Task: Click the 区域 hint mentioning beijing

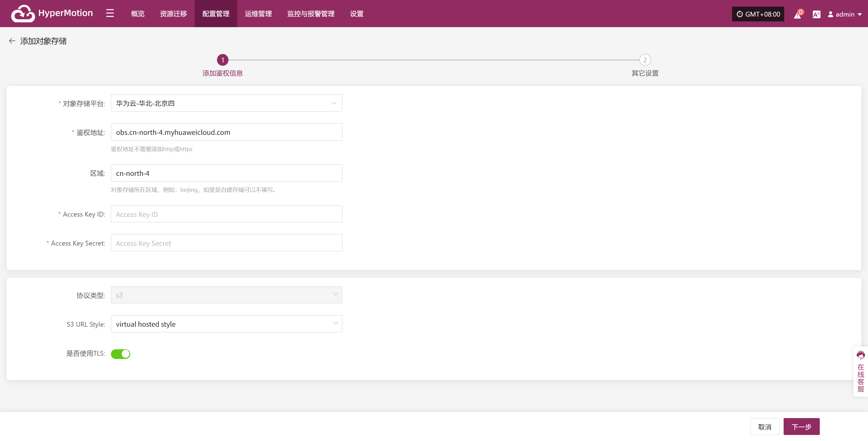Action: tap(194, 190)
